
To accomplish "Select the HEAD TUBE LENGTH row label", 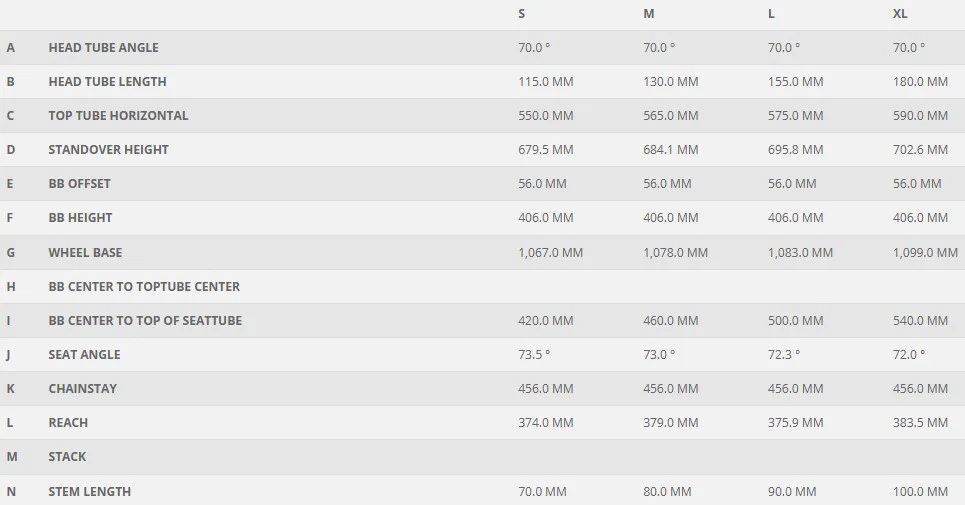I will point(107,81).
